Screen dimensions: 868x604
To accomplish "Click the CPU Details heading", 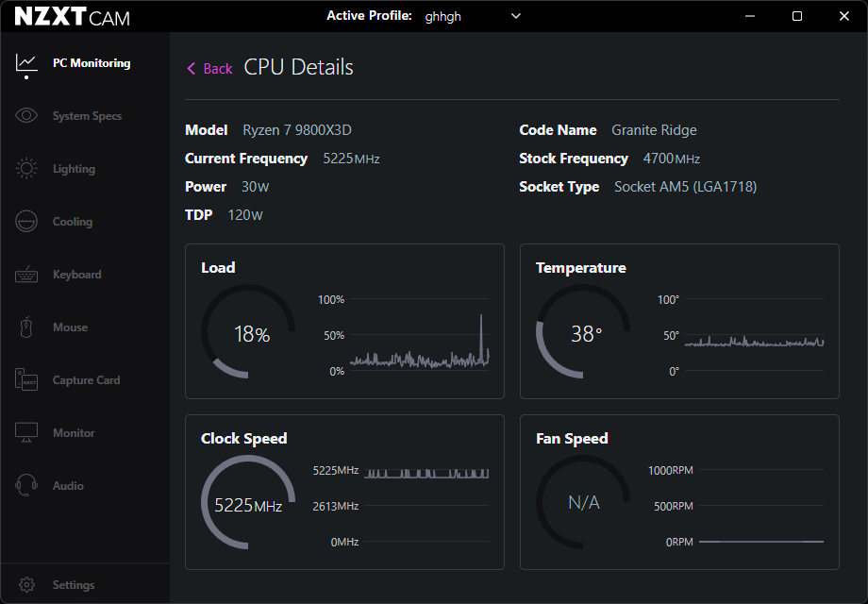I will (x=298, y=68).
